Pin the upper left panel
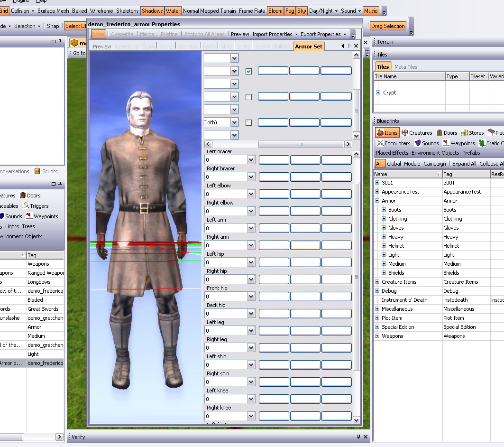The height and width of the screenshot is (447, 504). pos(60,41)
